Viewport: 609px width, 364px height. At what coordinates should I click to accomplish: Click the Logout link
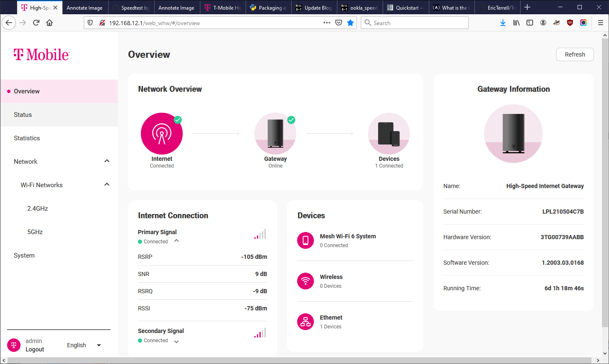pos(35,349)
